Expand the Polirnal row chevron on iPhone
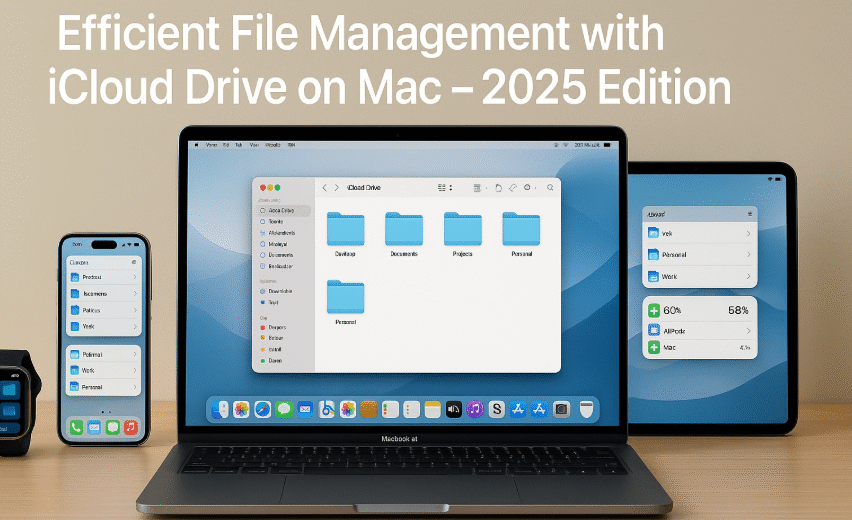The width and height of the screenshot is (852, 520). pyautogui.click(x=135, y=354)
